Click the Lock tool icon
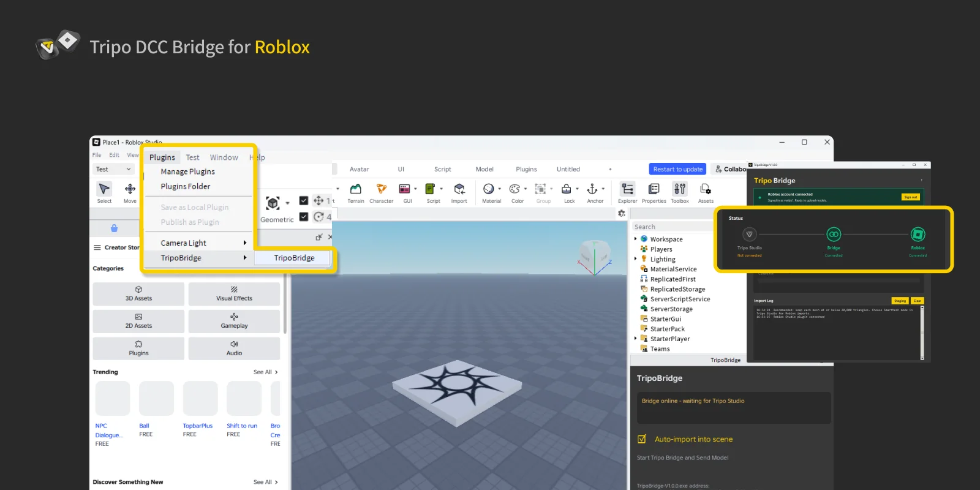Image resolution: width=980 pixels, height=490 pixels. [567, 189]
